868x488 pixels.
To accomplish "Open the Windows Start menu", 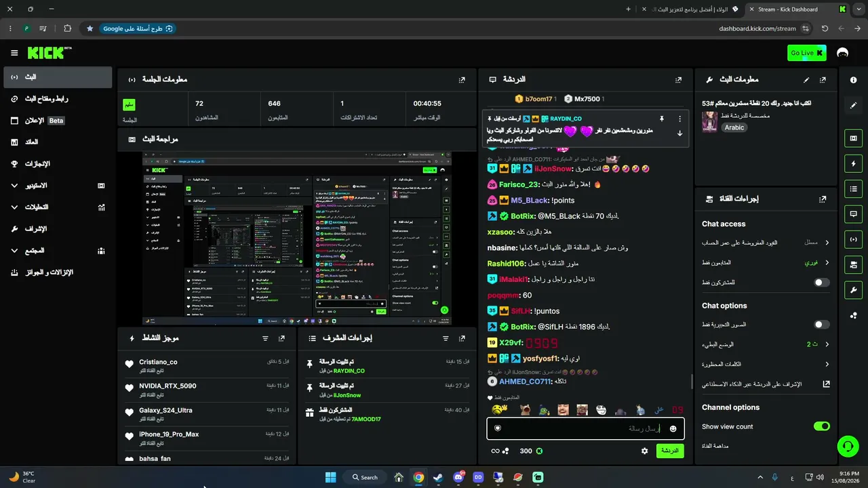I will [x=330, y=477].
